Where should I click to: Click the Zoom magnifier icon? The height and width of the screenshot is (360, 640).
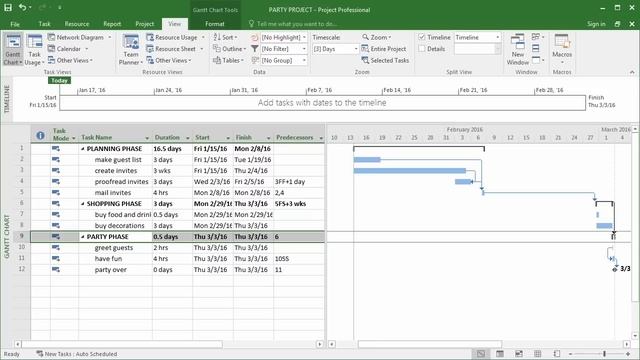click(365, 37)
